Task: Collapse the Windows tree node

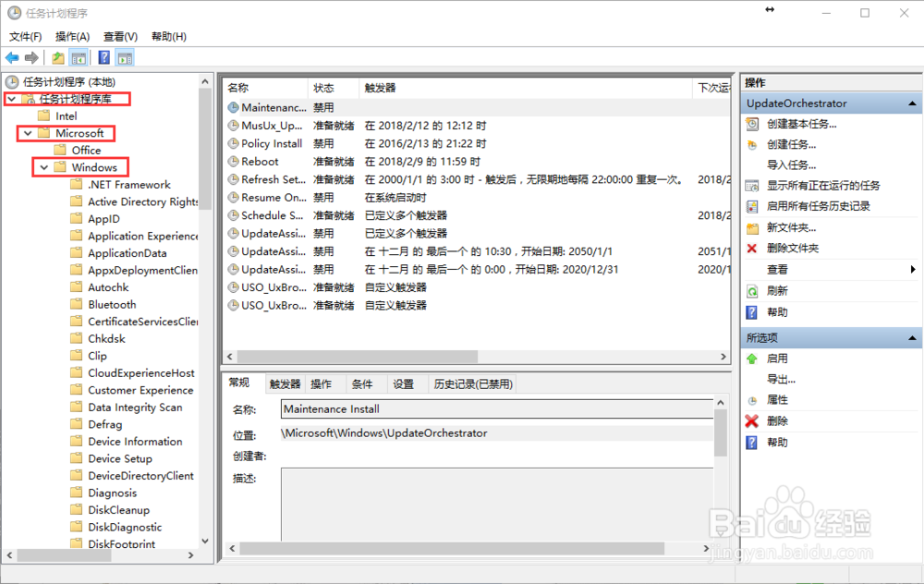Action: point(43,167)
